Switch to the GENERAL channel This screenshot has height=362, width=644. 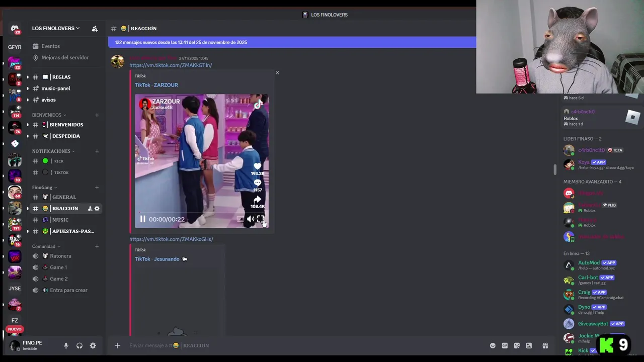click(65, 197)
